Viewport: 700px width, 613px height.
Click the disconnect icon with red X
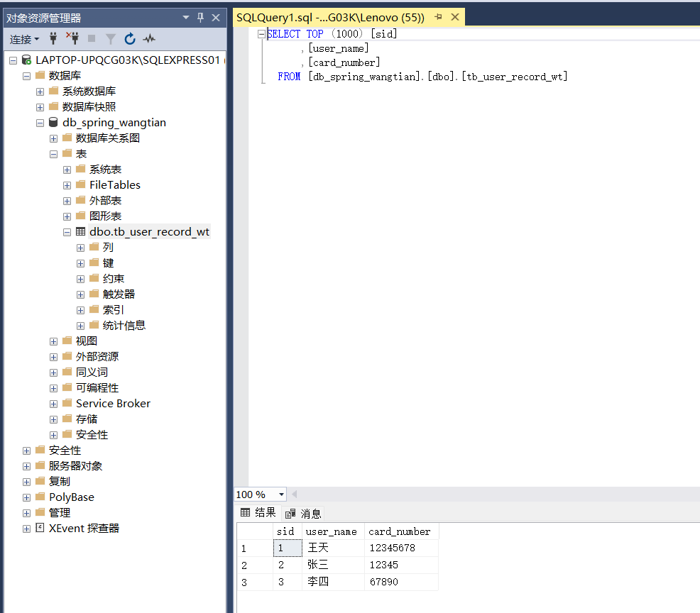[72, 39]
